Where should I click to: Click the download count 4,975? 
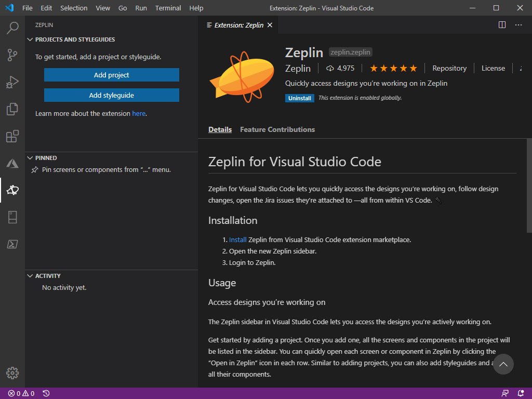340,68
